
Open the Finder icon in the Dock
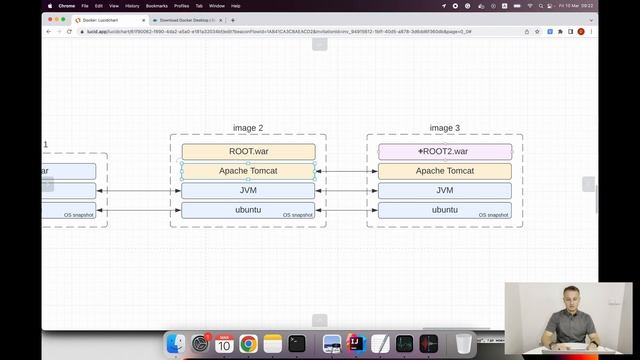click(176, 344)
